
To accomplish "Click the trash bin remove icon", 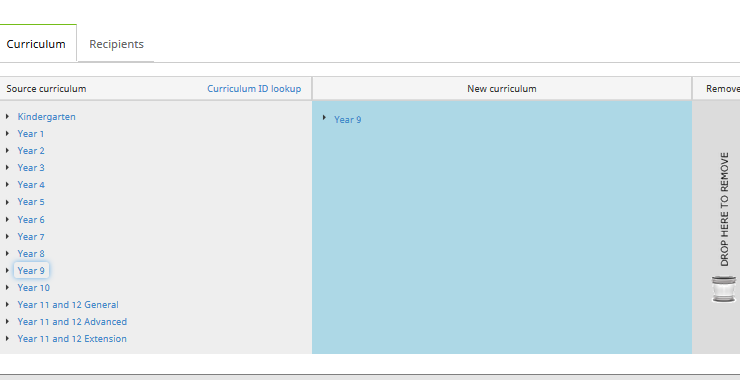I will pos(723,289).
